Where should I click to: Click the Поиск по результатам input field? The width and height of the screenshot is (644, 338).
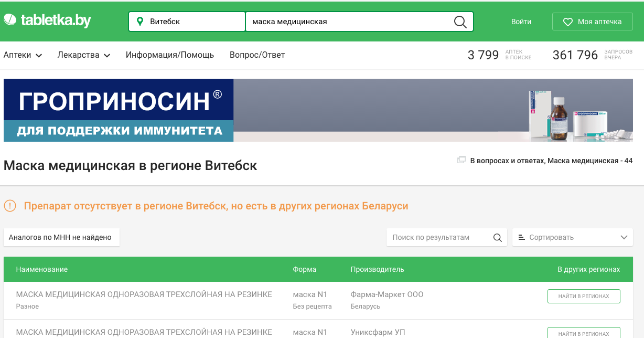coord(438,238)
